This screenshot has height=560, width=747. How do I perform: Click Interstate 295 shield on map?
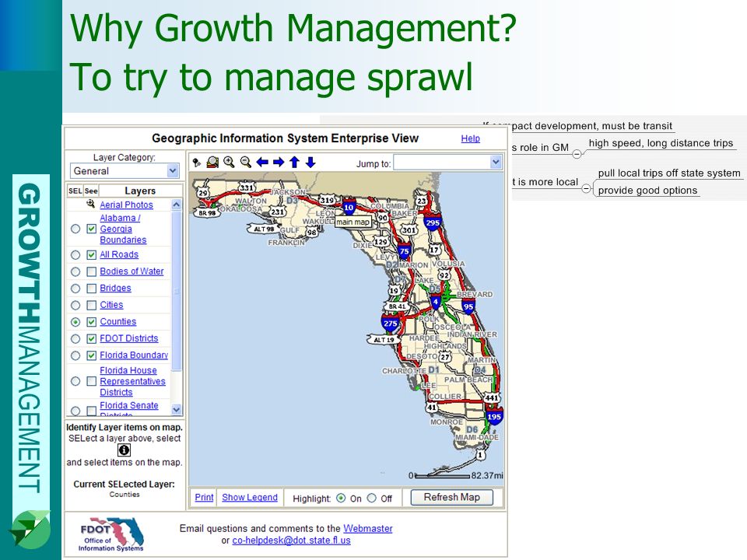pyautogui.click(x=433, y=222)
